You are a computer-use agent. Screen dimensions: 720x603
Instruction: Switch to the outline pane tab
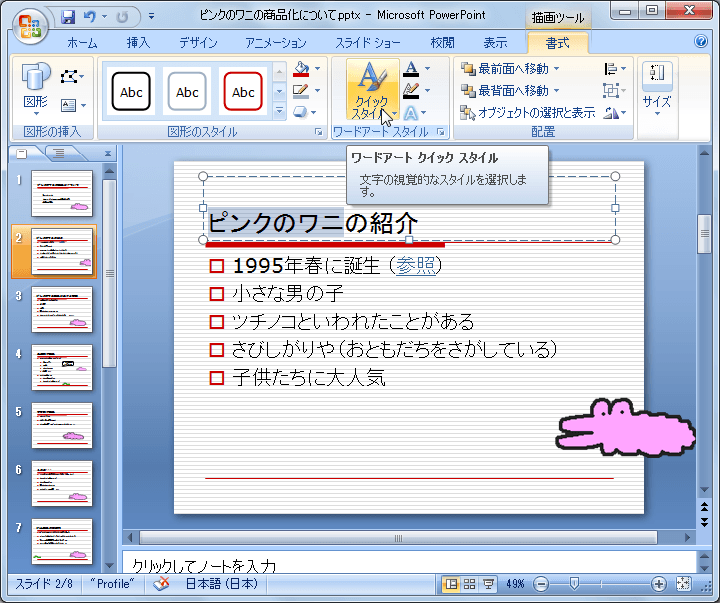pyautogui.click(x=58, y=153)
